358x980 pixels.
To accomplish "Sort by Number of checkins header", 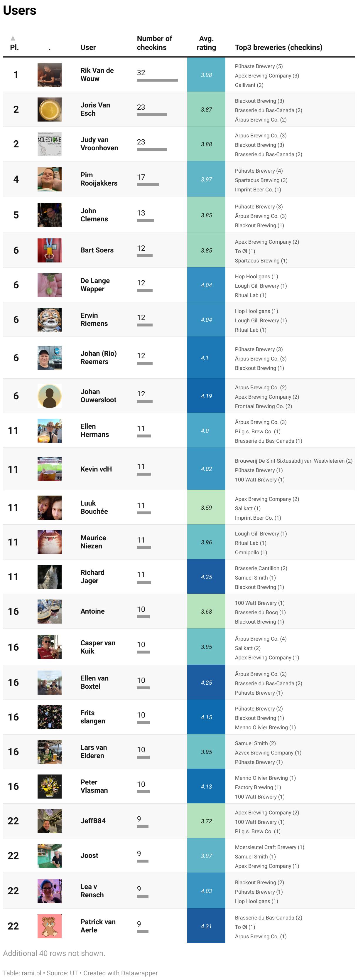I will pyautogui.click(x=154, y=43).
